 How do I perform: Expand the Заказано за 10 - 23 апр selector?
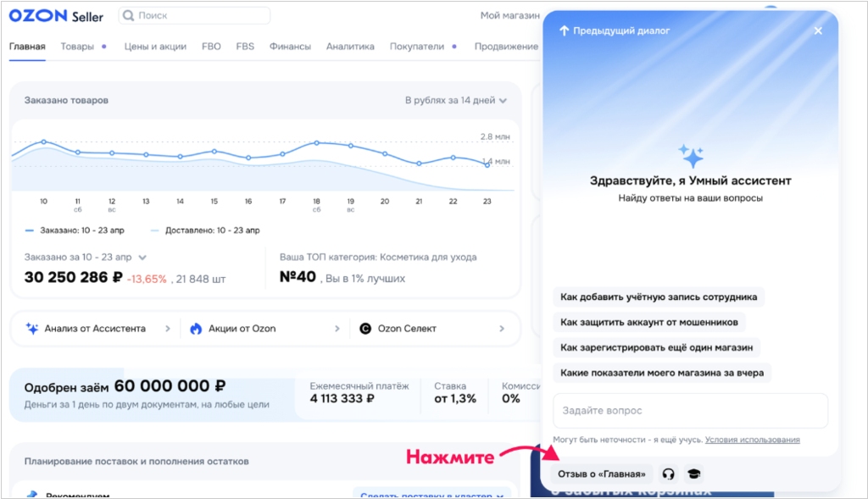[x=142, y=257]
